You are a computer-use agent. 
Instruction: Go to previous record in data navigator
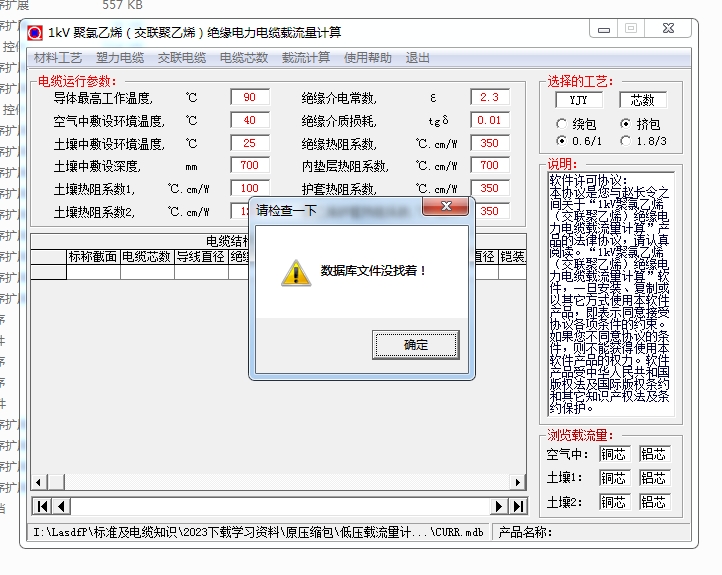(60, 506)
